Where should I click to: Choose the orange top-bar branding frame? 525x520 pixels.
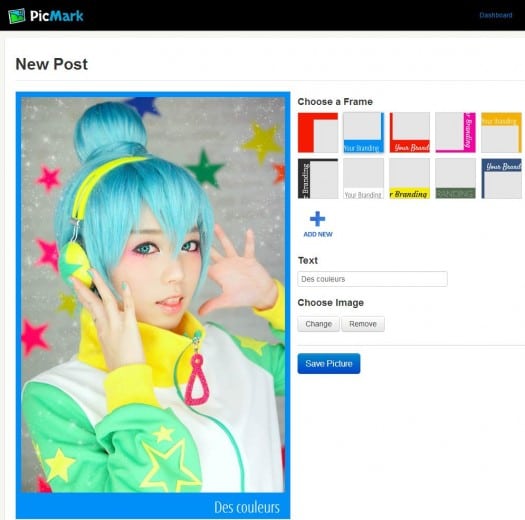pos(501,133)
